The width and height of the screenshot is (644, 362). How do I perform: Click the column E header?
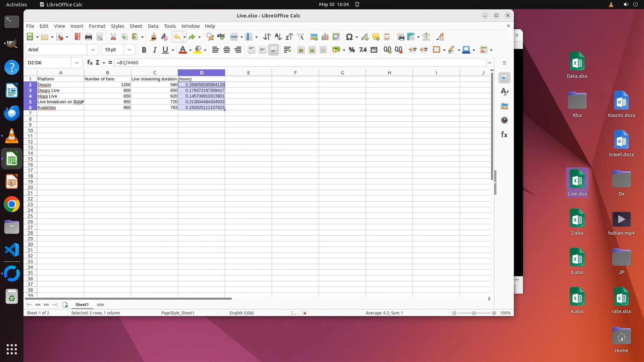click(x=248, y=73)
